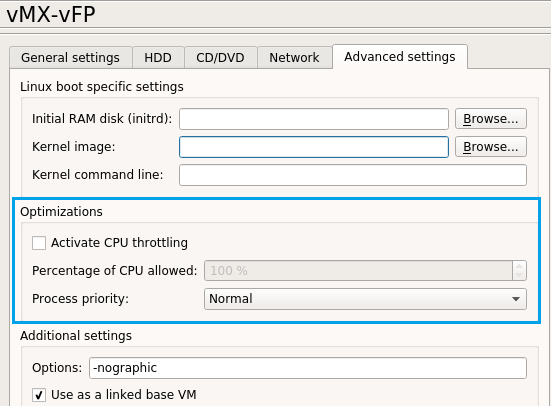Enable Activate CPU throttling checkbox

tap(39, 243)
